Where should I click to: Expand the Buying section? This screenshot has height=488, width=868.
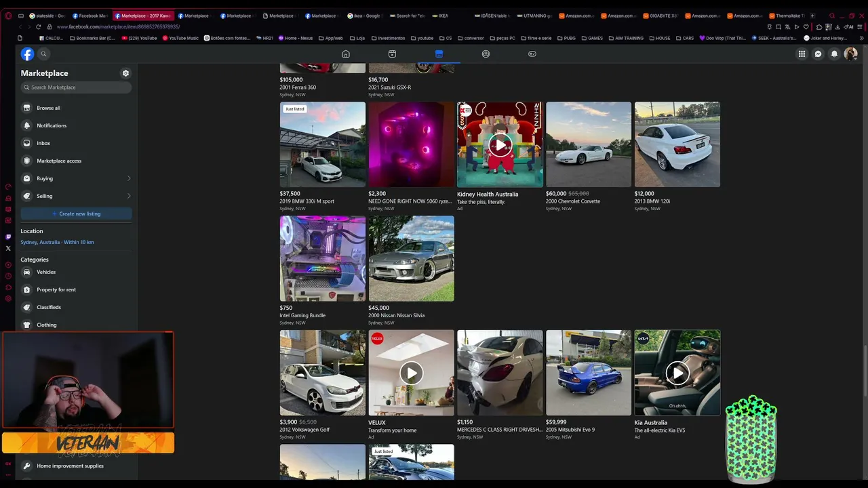pos(76,178)
